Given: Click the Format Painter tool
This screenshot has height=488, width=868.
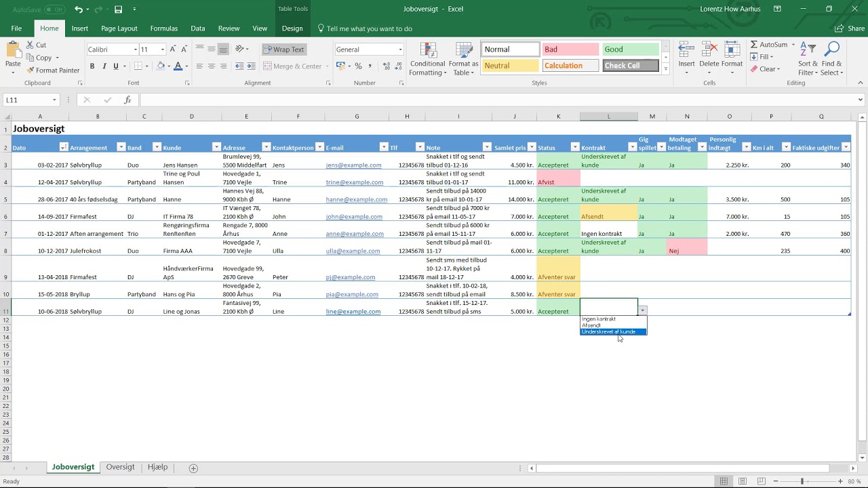Looking at the screenshot, I should 53,70.
